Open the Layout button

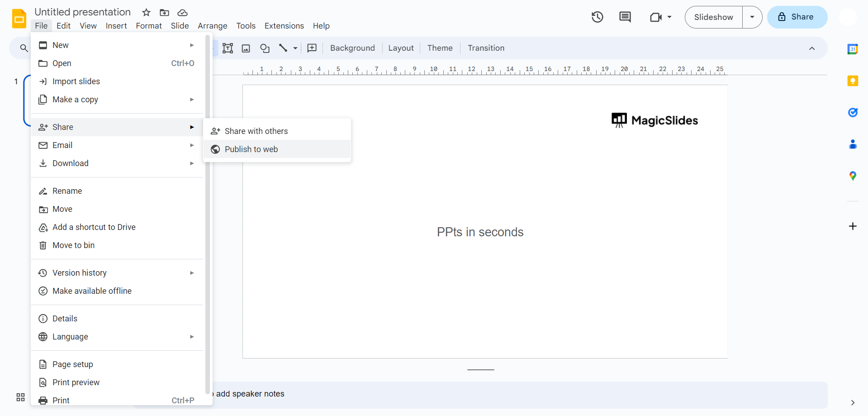point(401,48)
